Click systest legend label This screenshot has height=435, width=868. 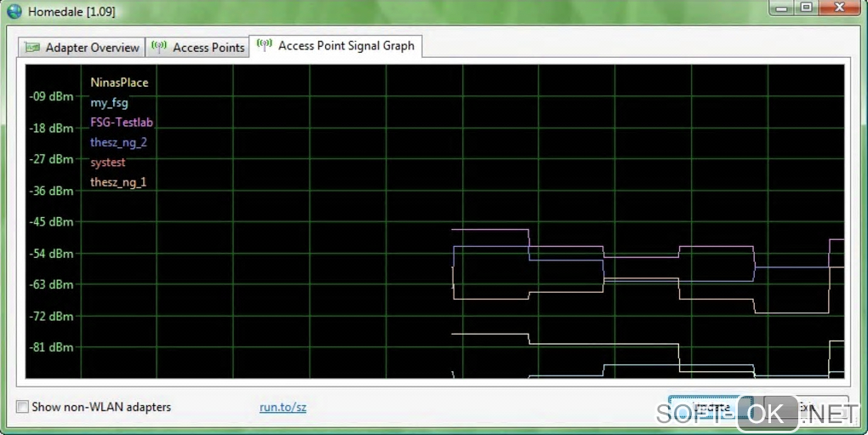click(108, 163)
